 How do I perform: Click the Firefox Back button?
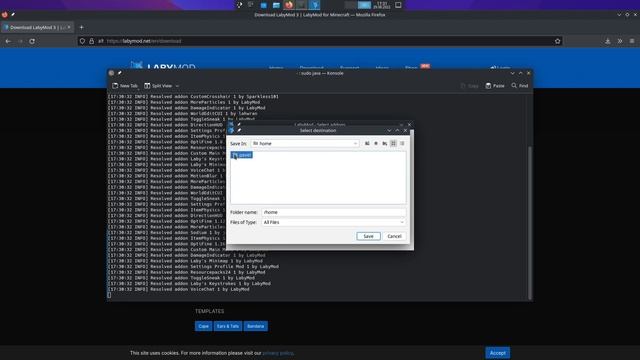pos(8,41)
